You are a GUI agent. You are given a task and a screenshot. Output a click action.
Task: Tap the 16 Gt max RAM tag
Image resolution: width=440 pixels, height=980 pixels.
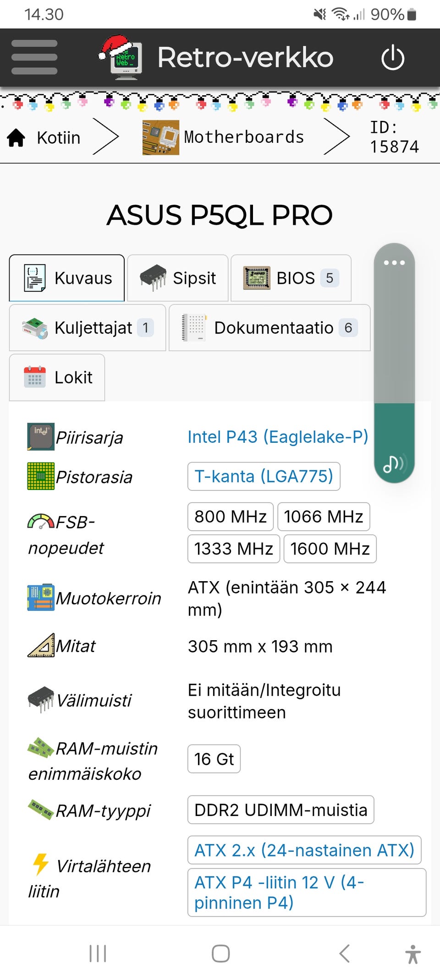[x=214, y=759]
